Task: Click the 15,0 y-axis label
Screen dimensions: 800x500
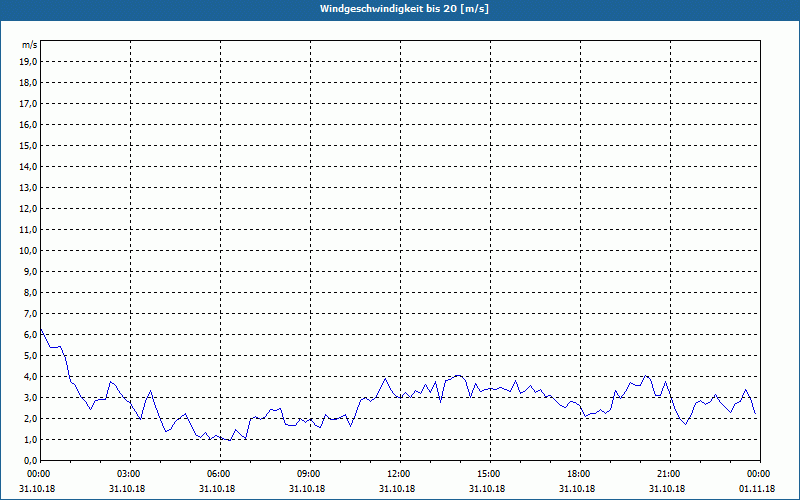Action: tap(28, 145)
